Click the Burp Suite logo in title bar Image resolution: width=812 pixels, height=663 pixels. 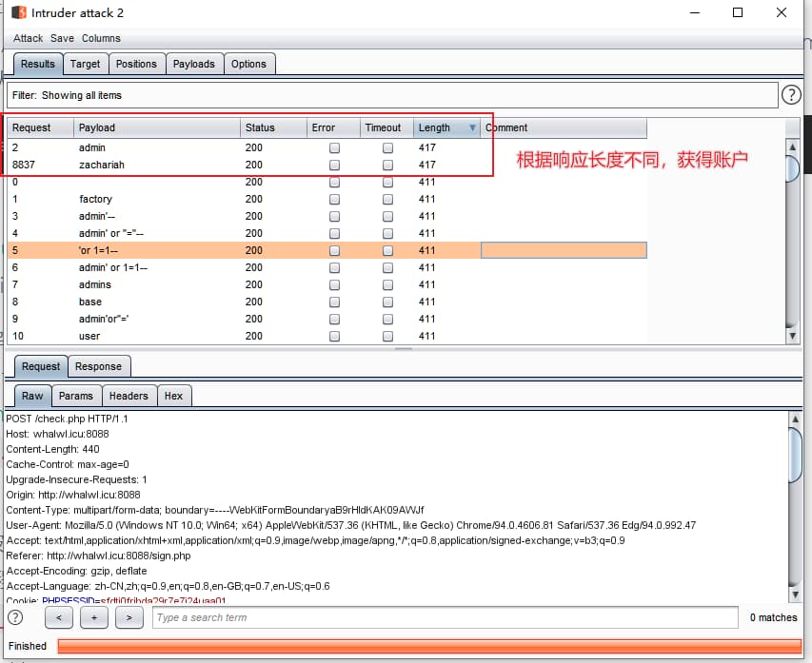point(19,12)
